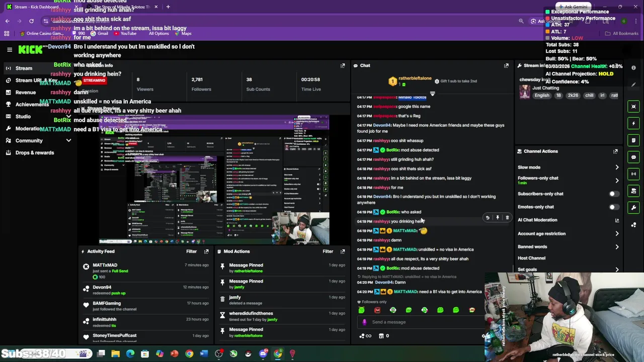Open channel points balance in chat footer
Screen dimensions: 644x362
point(365,336)
